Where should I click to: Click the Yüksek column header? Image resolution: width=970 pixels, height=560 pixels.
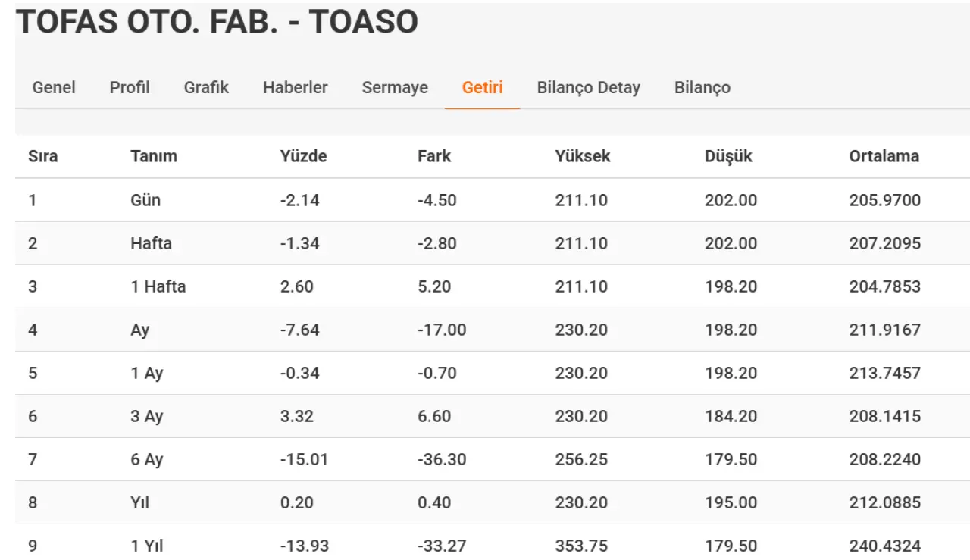pyautogui.click(x=583, y=157)
